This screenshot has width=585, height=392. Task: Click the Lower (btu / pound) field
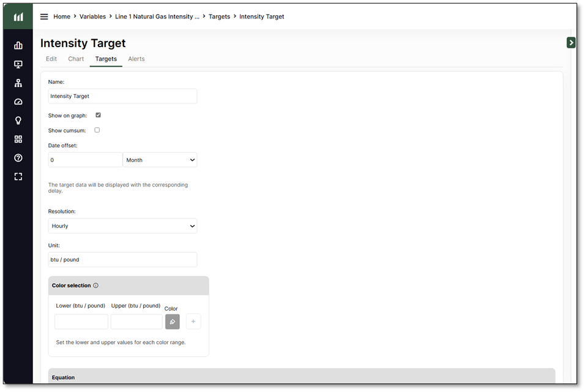point(81,322)
